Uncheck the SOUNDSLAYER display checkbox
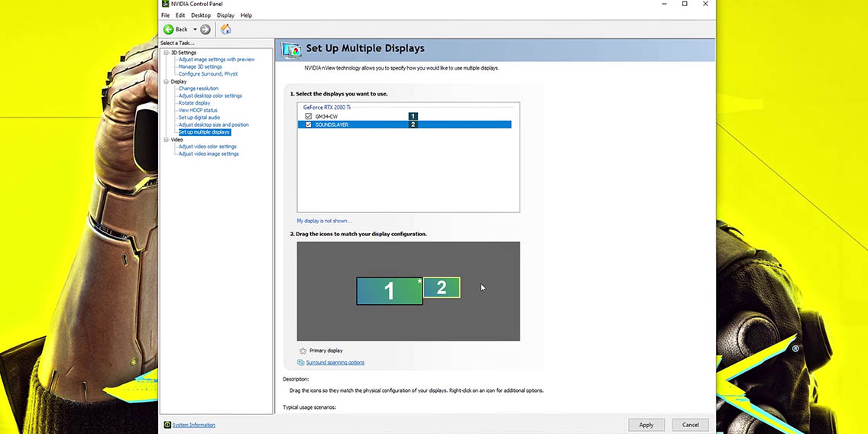868x434 pixels. click(x=309, y=125)
